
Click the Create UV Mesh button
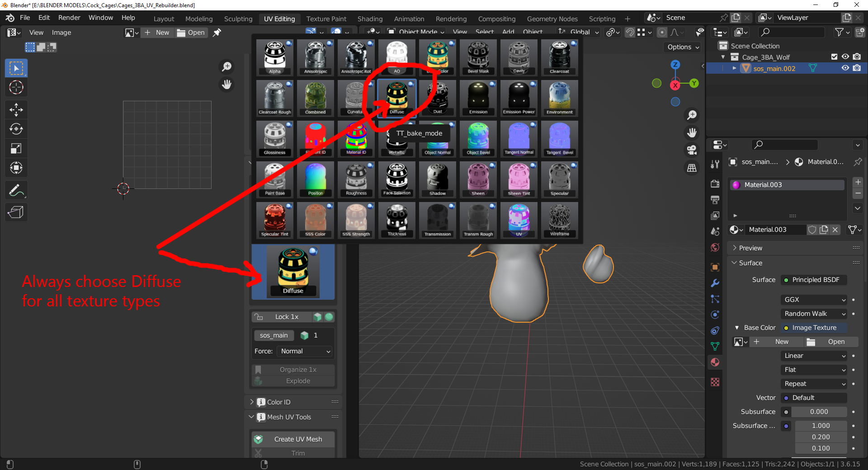pyautogui.click(x=293, y=439)
